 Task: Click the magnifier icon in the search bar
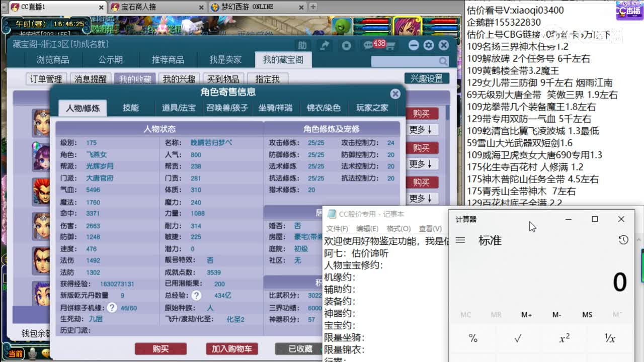442,60
